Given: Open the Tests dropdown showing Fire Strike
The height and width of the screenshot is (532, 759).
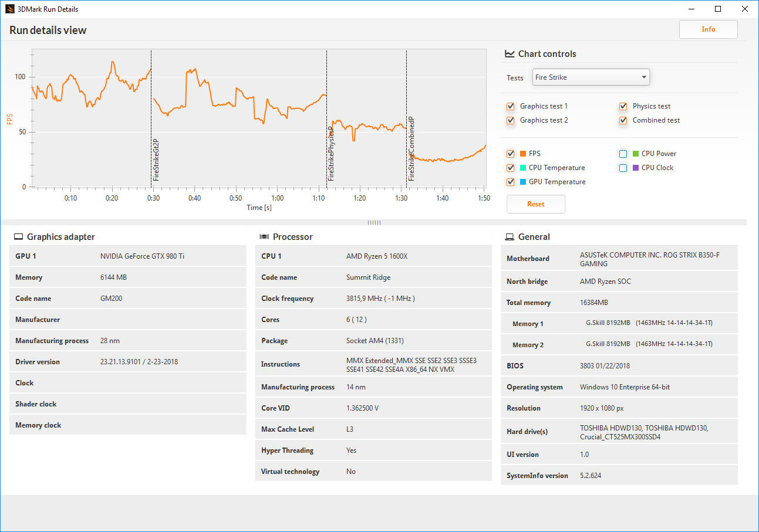Looking at the screenshot, I should tap(591, 77).
